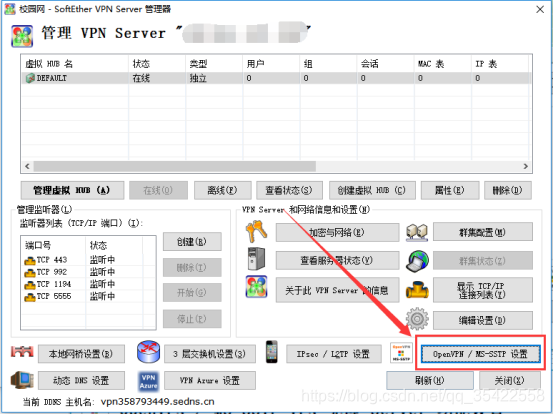Open 本地网桥设置(B)
Viewport: 554px width, 414px height.
[x=81, y=354]
